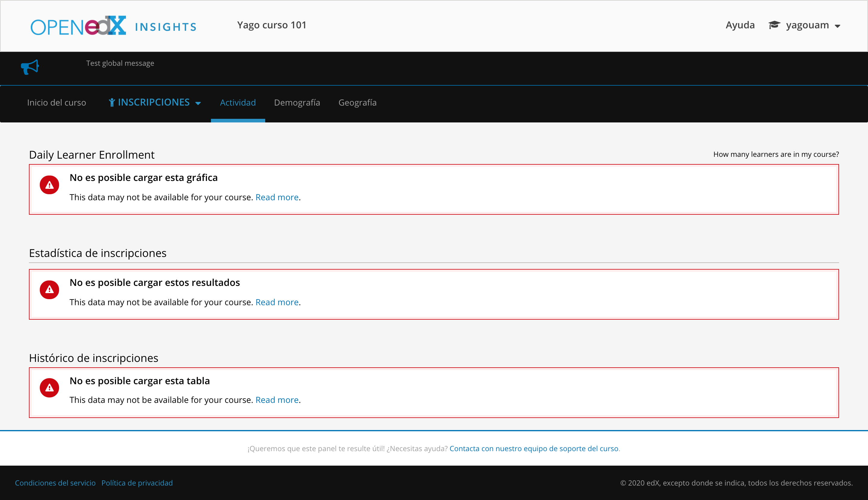Viewport: 868px width, 500px height.
Task: Click the caret arrow next to yagouam
Action: [838, 26]
